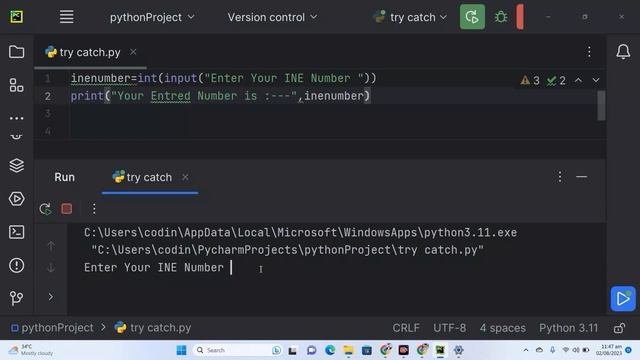Click the warnings count indicator showing 3
Screen dimensions: 640x360
[530, 80]
